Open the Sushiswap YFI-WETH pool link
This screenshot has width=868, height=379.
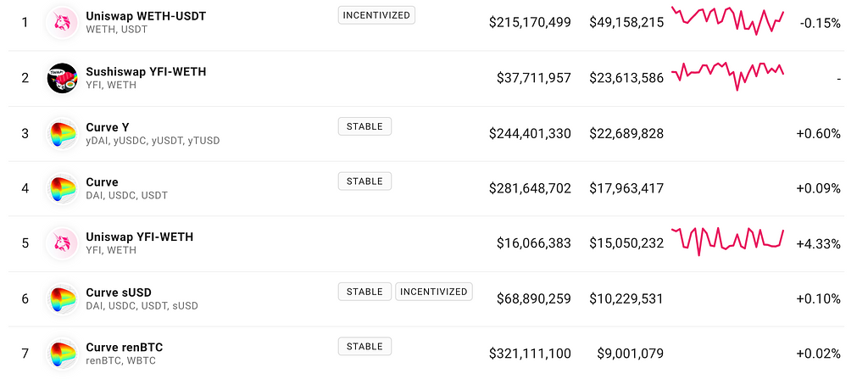pos(145,71)
